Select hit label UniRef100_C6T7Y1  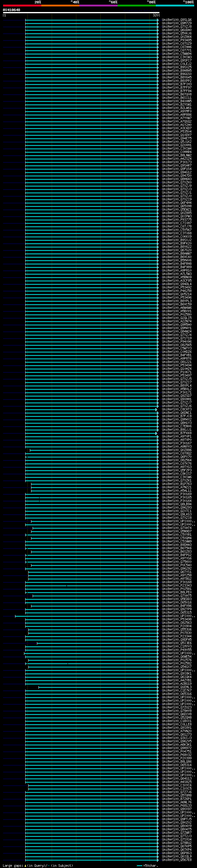(177, 50)
